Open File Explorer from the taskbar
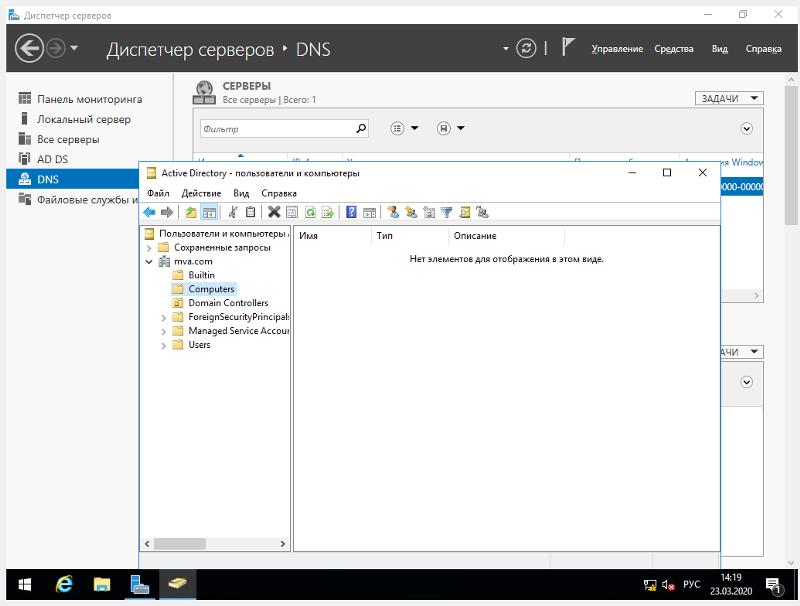 [102, 584]
